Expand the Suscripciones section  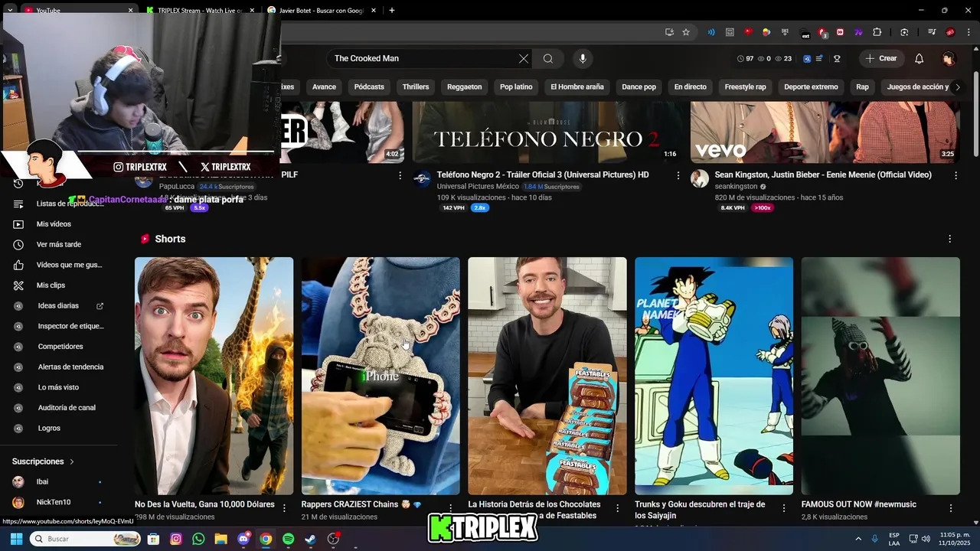(43, 461)
